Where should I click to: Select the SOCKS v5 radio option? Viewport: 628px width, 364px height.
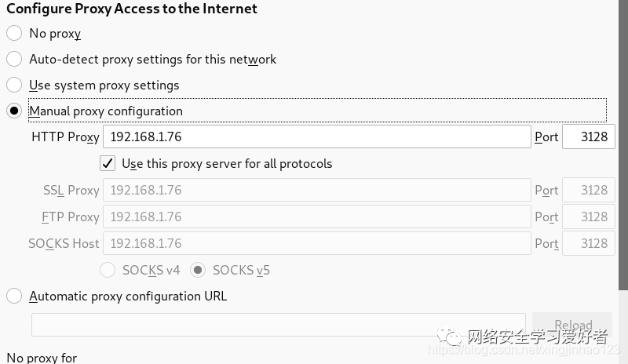199,270
